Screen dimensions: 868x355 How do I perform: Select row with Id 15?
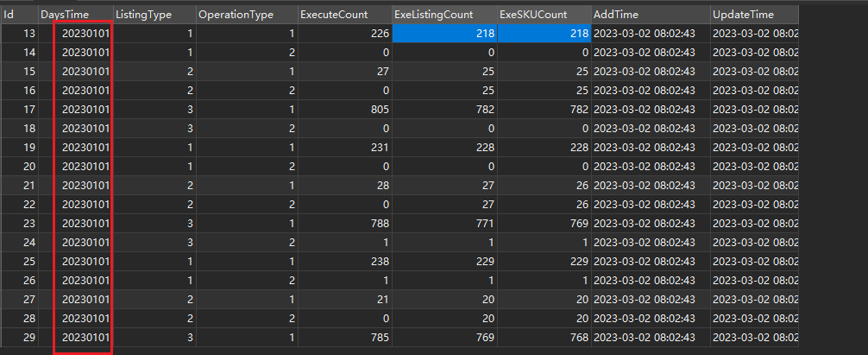(x=399, y=72)
